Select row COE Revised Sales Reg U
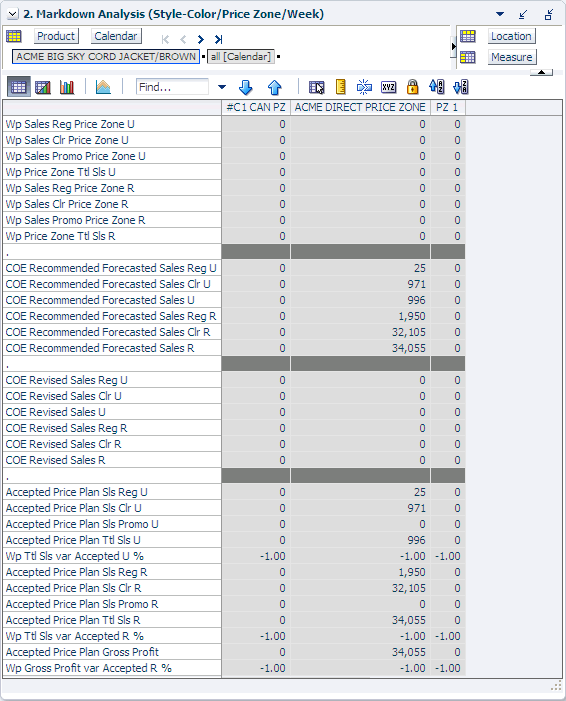The image size is (566, 701). pyautogui.click(x=112, y=380)
